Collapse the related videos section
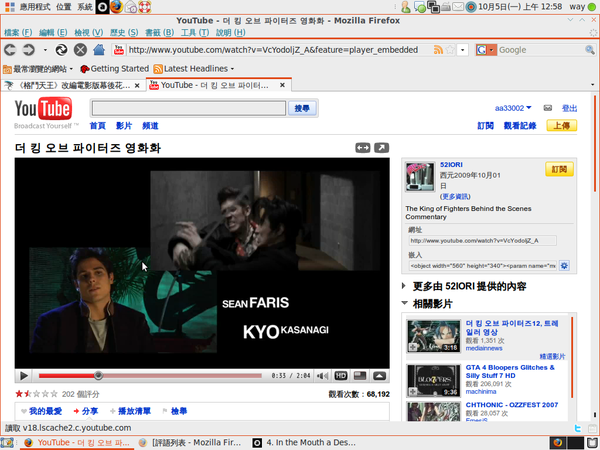Image resolution: width=600 pixels, height=450 pixels. click(404, 303)
